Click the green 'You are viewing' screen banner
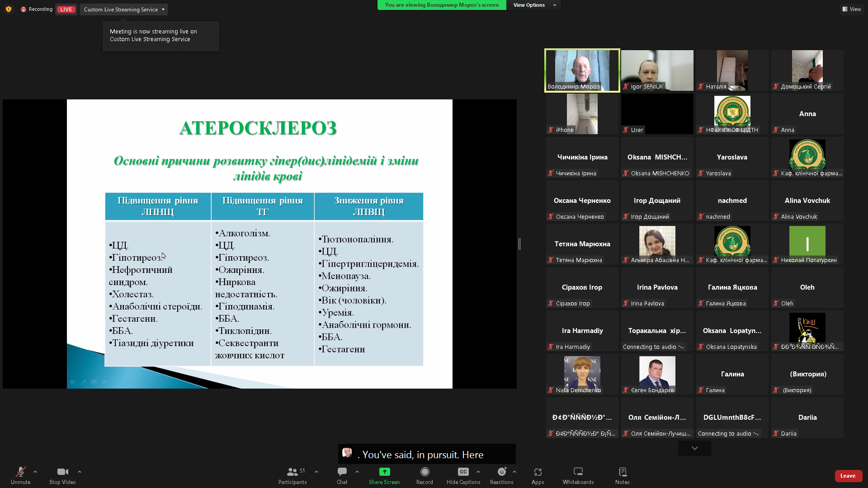 pyautogui.click(x=442, y=5)
